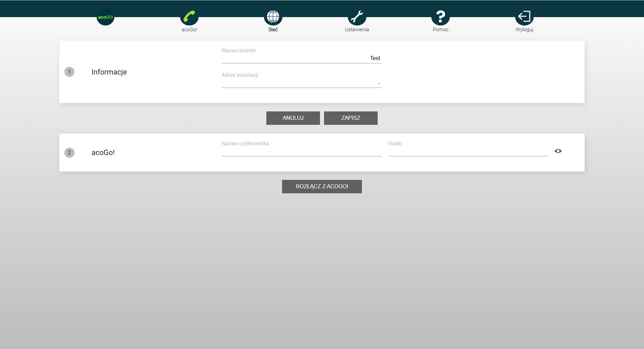This screenshot has height=349, width=644.
Task: Focus the Nazwa bramki input field
Action: click(301, 58)
